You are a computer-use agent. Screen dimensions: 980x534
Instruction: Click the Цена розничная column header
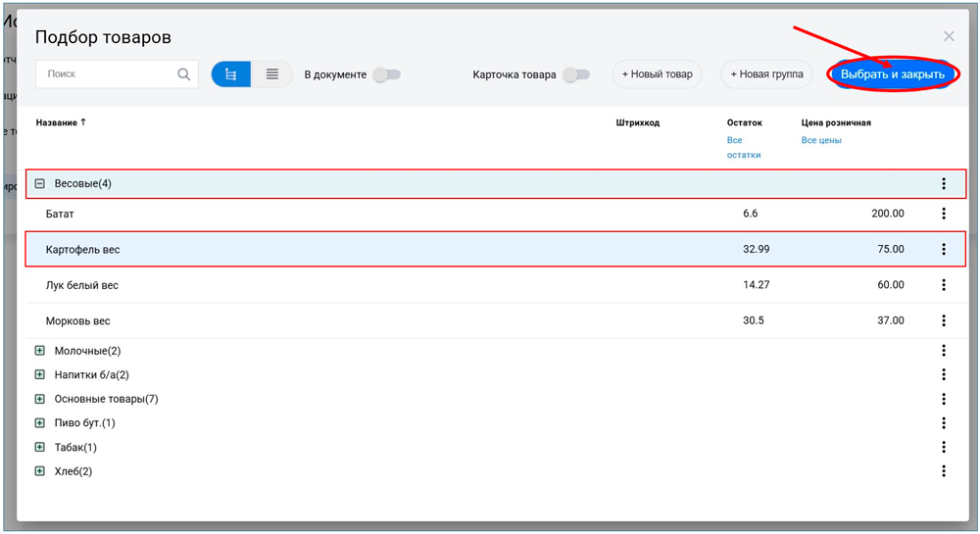pyautogui.click(x=836, y=123)
